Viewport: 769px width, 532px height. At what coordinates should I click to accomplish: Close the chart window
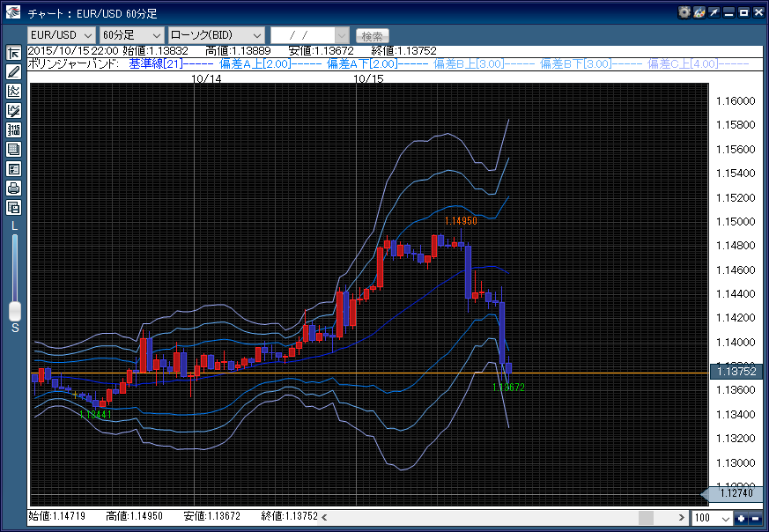[x=758, y=12]
